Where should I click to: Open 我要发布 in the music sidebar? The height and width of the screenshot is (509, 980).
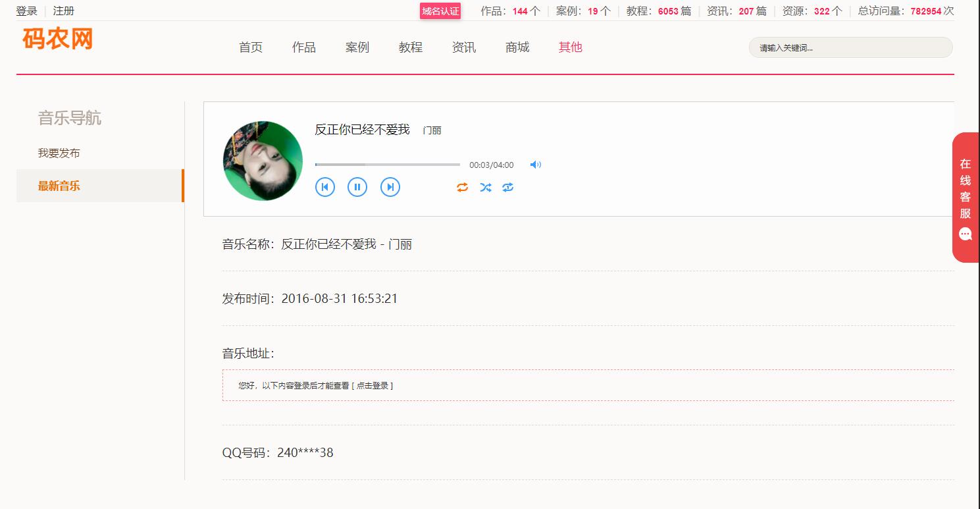coord(59,153)
